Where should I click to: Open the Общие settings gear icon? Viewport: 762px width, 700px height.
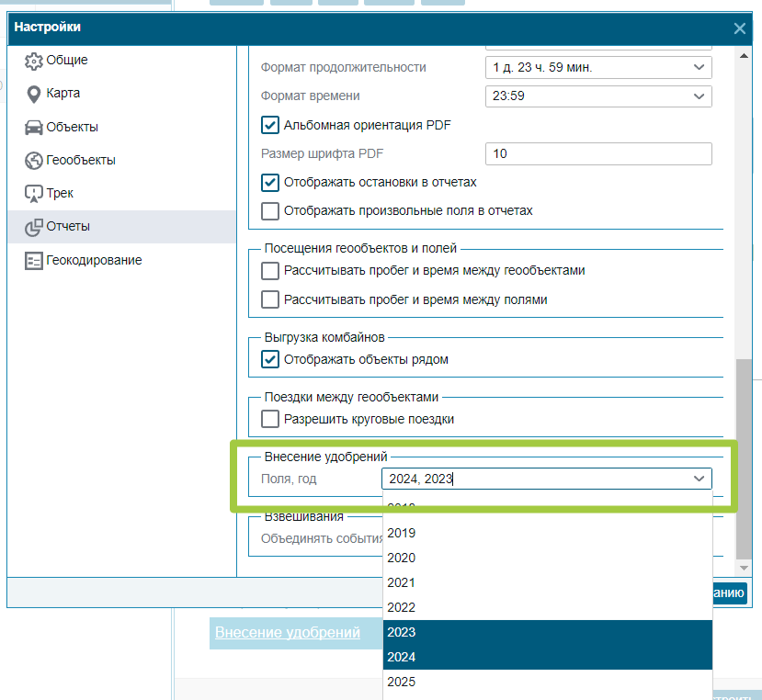(33, 61)
